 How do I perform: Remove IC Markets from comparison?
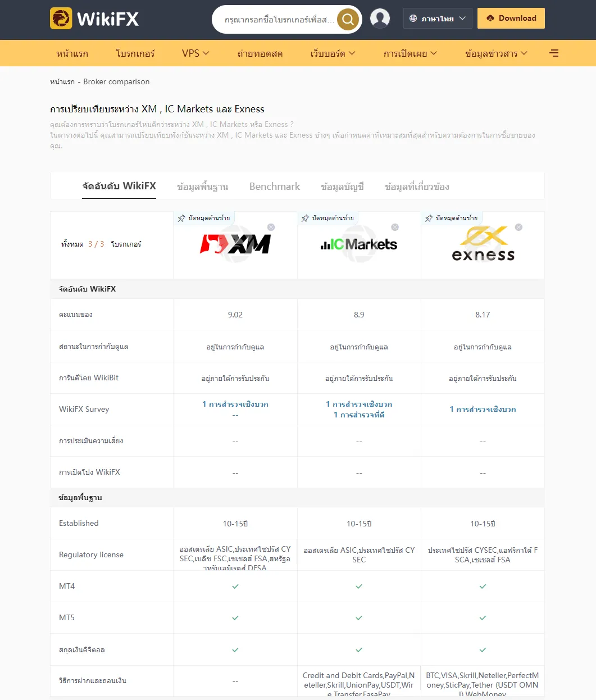tap(395, 227)
